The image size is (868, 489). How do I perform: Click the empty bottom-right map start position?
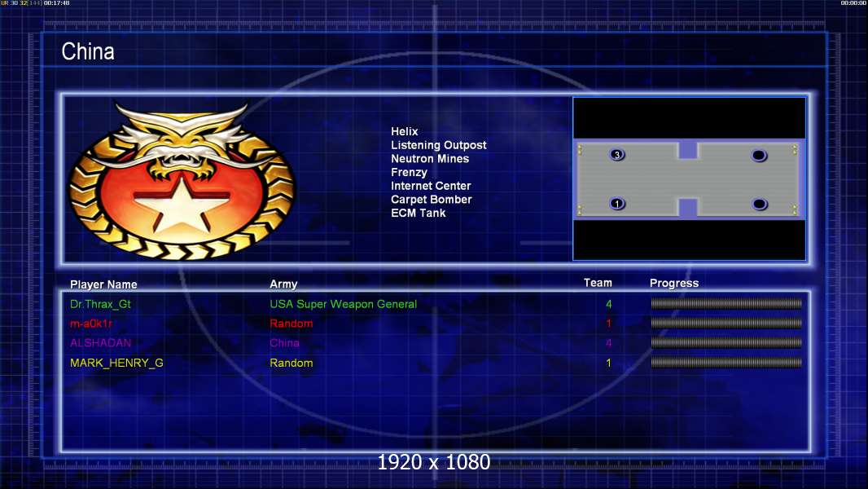click(x=759, y=205)
